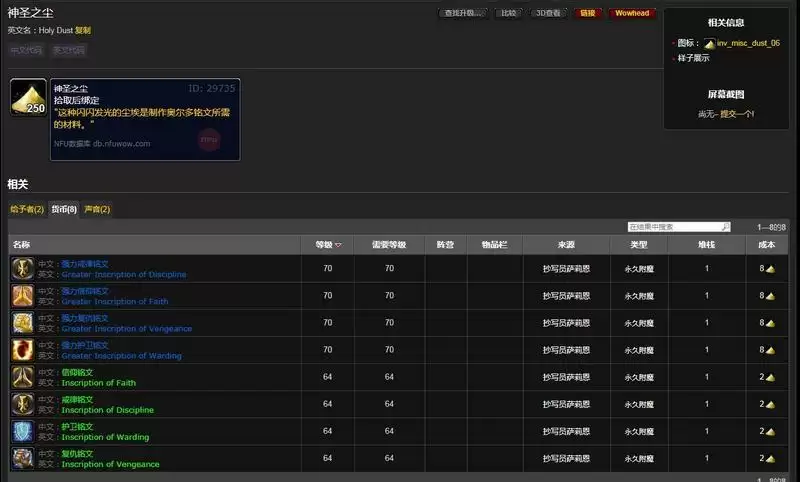Screen dimensions: 800x482
Task: Sort by the 物品栏 column header
Action: [494, 245]
